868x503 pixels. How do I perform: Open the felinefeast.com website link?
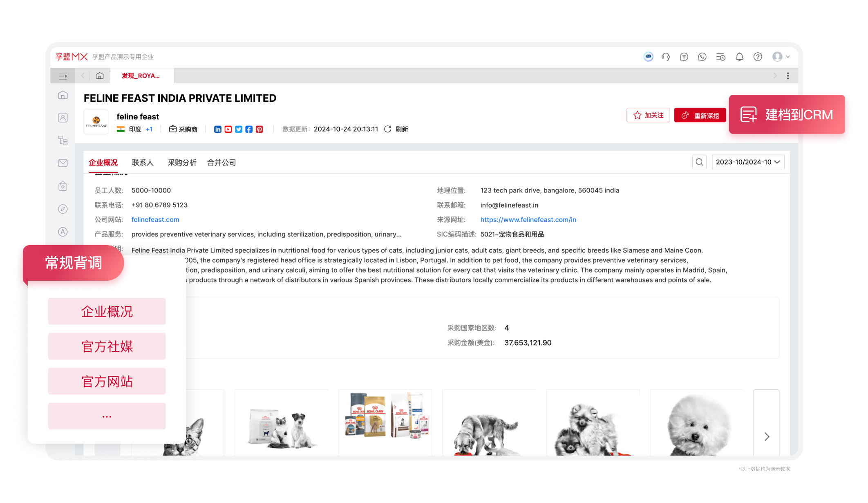(155, 219)
